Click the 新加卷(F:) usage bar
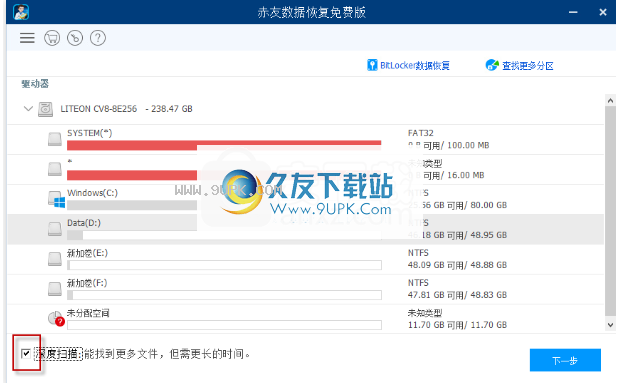 224,295
